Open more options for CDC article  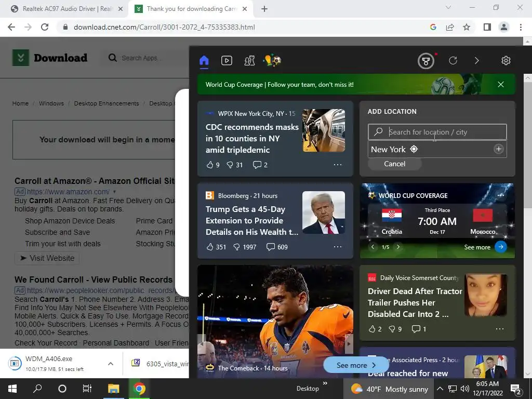(x=338, y=165)
